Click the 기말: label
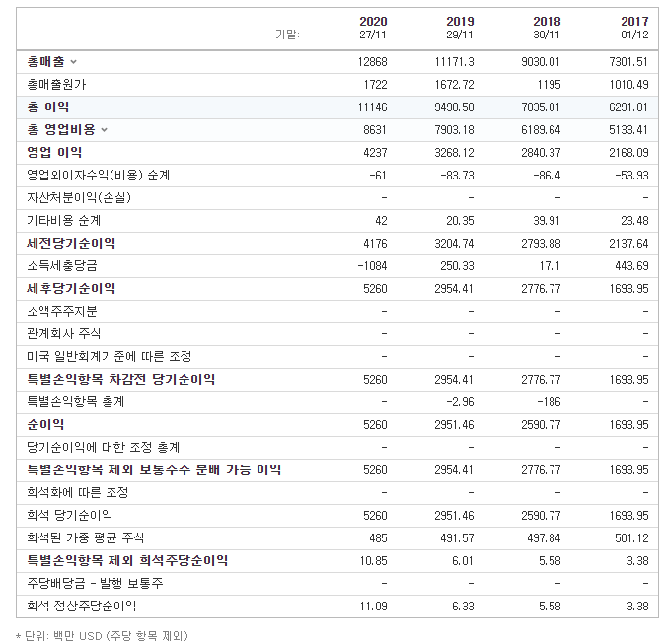This screenshot has height=644, width=664. pos(287,34)
